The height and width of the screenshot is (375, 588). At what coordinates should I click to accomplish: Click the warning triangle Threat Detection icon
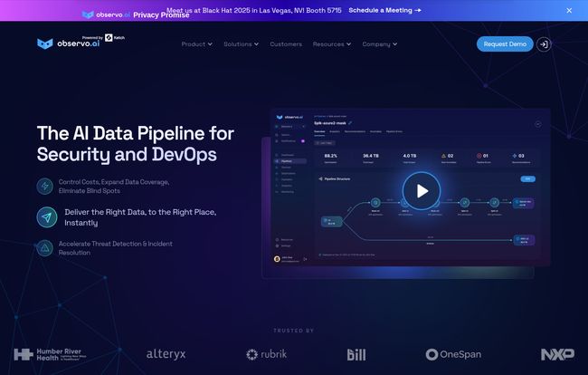44,247
